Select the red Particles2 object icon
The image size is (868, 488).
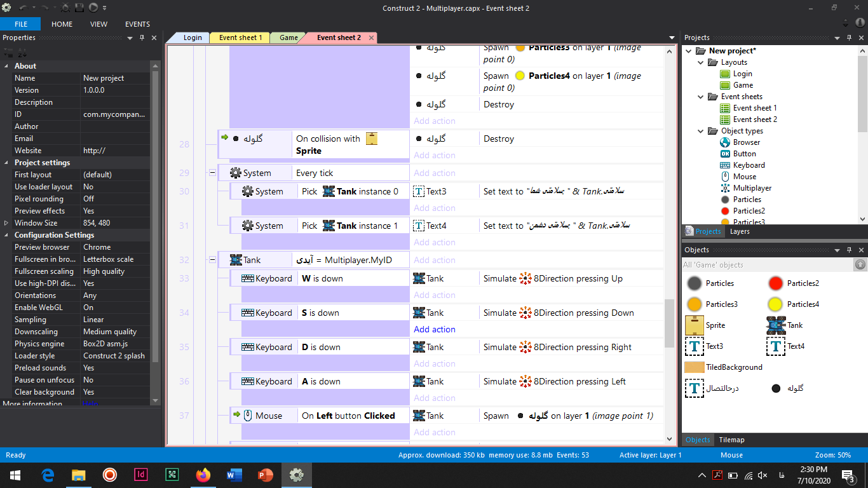[x=775, y=283]
